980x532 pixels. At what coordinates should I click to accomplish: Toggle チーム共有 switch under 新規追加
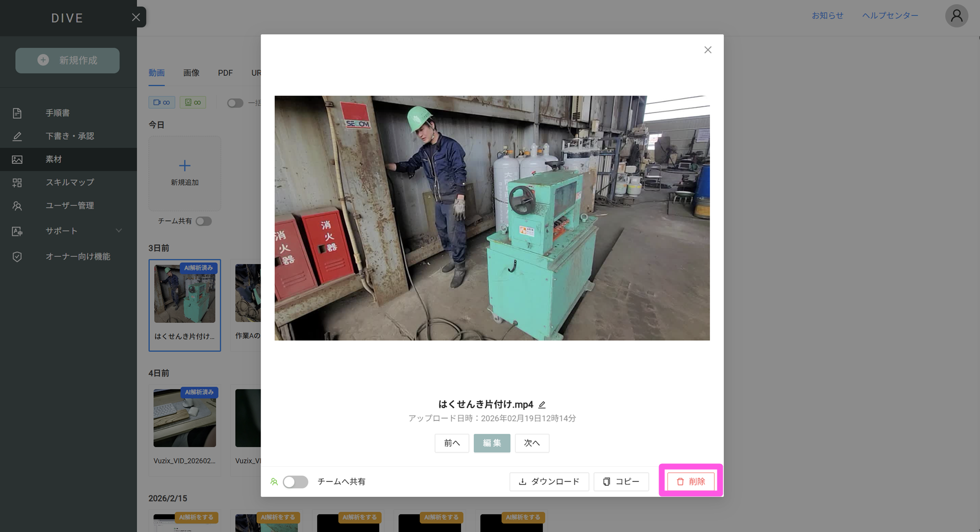pyautogui.click(x=203, y=222)
